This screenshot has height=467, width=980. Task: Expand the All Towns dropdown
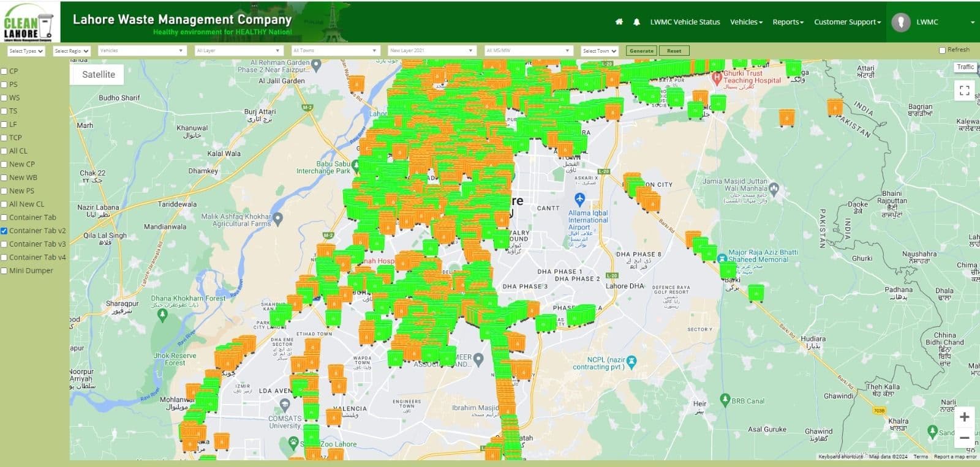coord(334,51)
